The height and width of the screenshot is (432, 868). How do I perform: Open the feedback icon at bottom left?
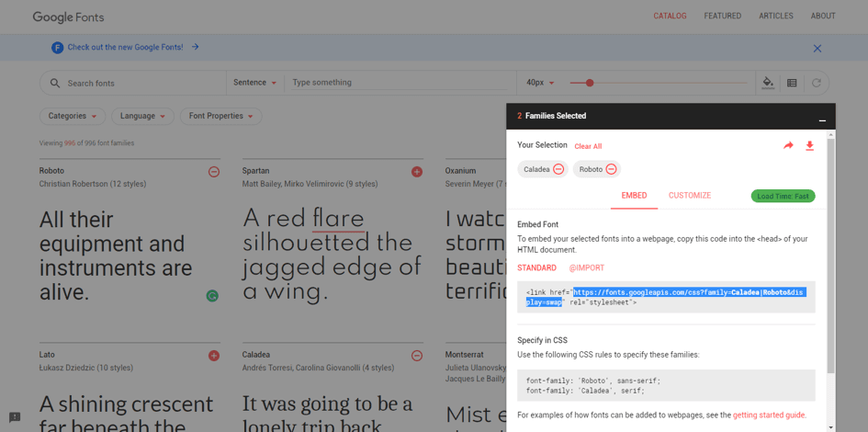pyautogui.click(x=15, y=417)
